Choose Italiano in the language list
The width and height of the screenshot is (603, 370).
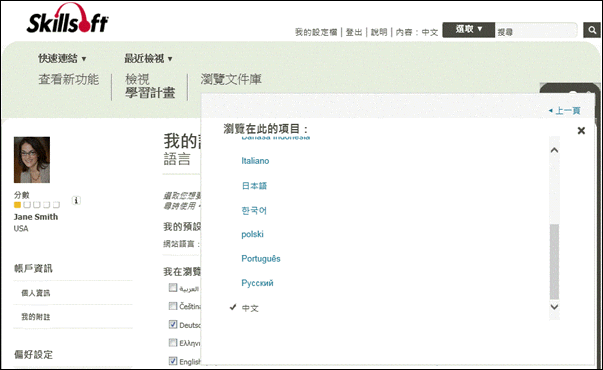(255, 161)
